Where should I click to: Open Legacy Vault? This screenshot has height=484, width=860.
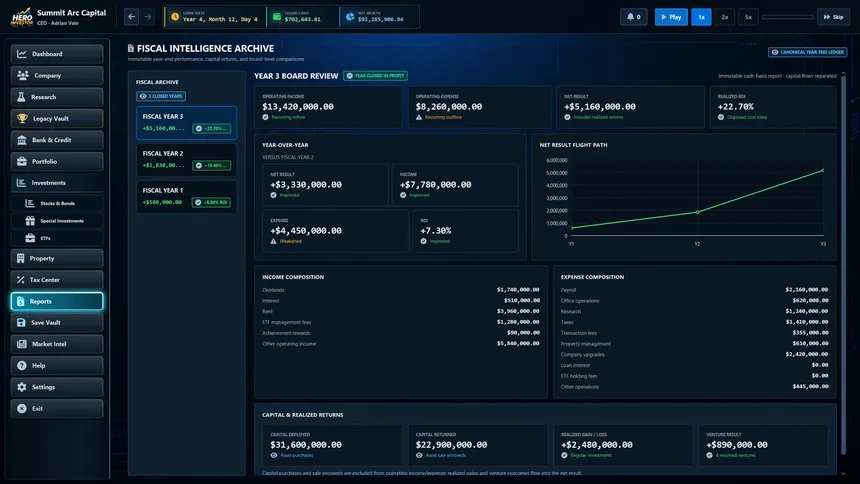coord(56,118)
